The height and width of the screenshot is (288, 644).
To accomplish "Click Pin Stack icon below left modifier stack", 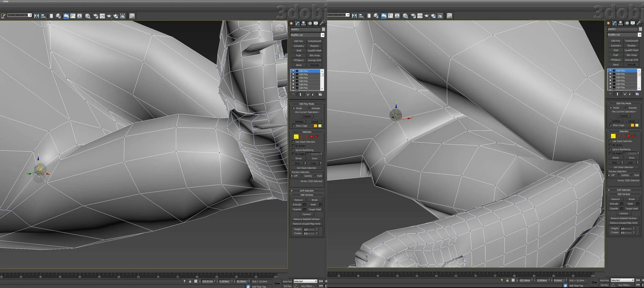I will click(x=293, y=94).
